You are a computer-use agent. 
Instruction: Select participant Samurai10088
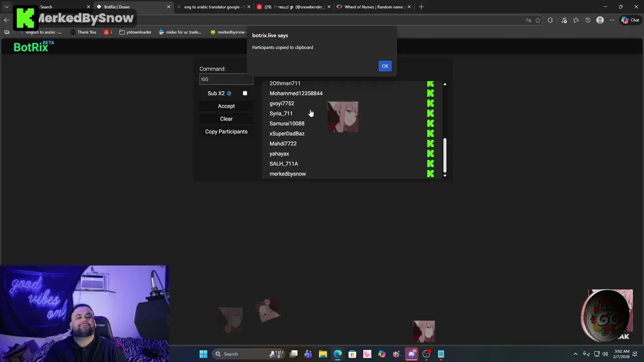coord(287,123)
